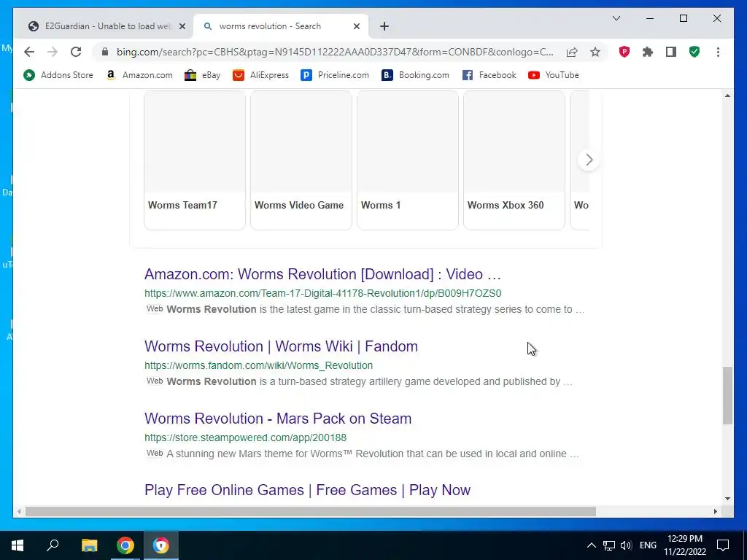Open the Priceline.com bookmark
The height and width of the screenshot is (560, 747).
[x=335, y=75]
